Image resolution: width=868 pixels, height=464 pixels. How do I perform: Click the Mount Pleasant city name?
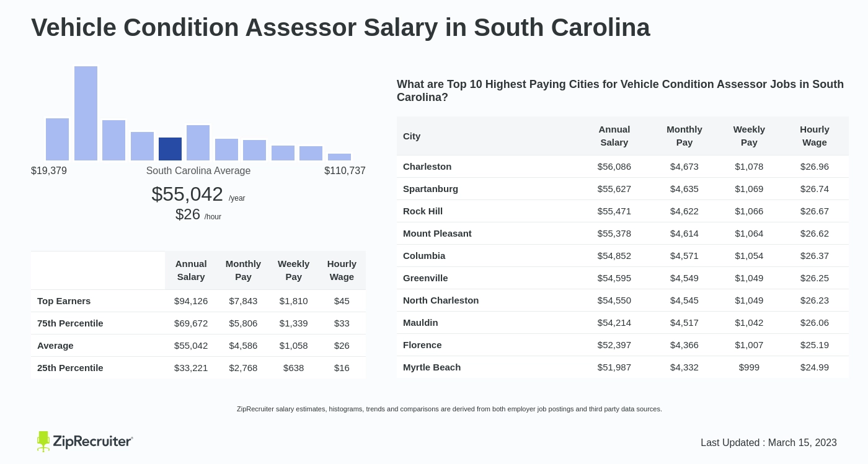(x=437, y=234)
